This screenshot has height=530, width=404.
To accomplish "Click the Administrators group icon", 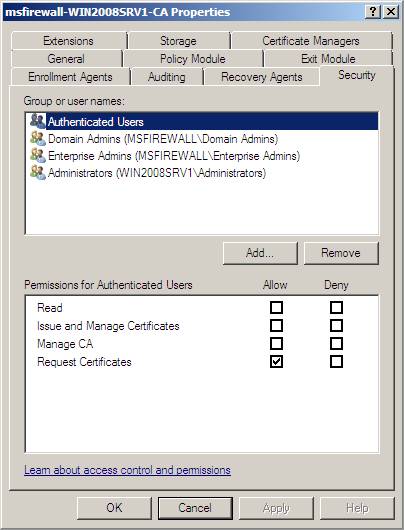I will (38, 172).
